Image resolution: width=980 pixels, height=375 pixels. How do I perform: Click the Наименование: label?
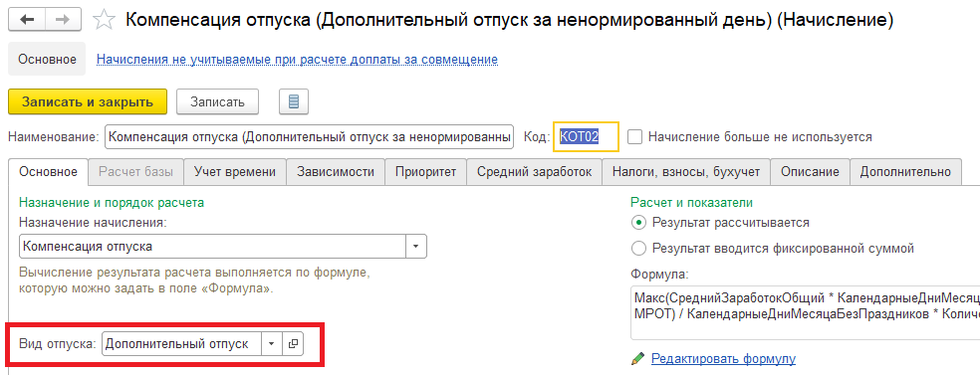(x=54, y=136)
